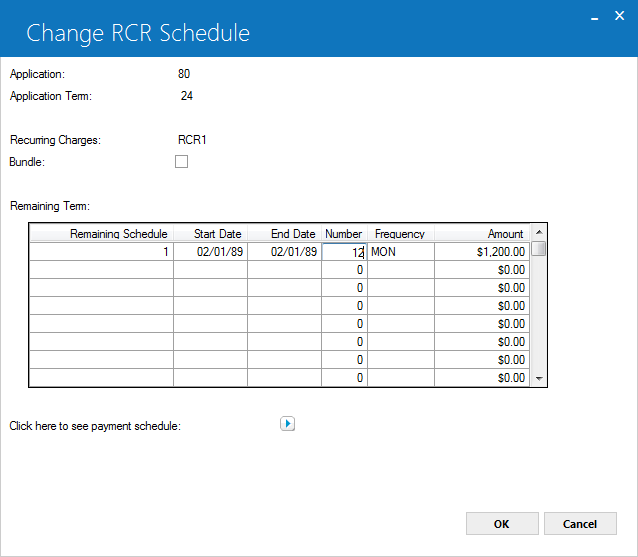638x557 pixels.
Task: Click the Remaining Schedule column header
Action: (x=102, y=234)
